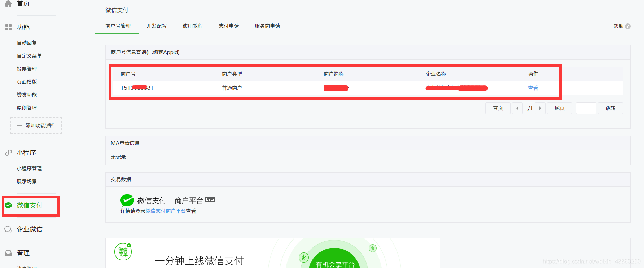The width and height of the screenshot is (644, 268).
Task: Click the Beta badge beside 商户平台
Action: pos(210,199)
